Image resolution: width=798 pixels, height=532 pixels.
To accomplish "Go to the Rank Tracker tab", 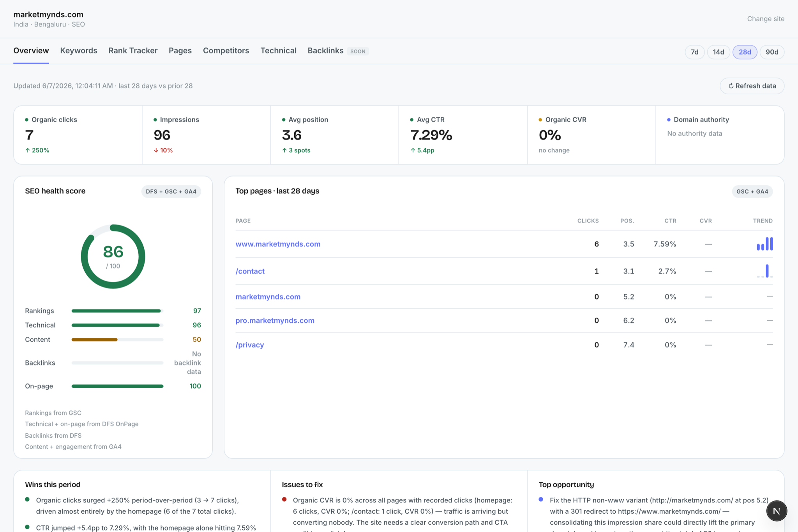I will 133,51.
